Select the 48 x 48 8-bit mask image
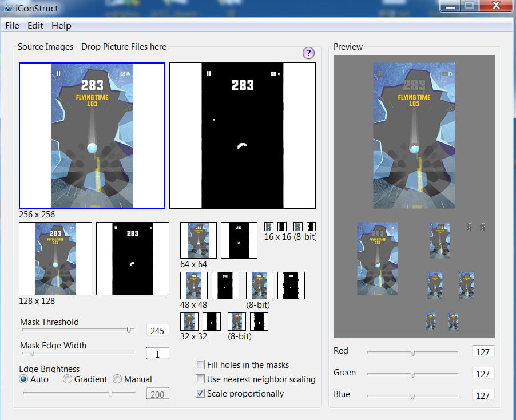 [x=291, y=286]
